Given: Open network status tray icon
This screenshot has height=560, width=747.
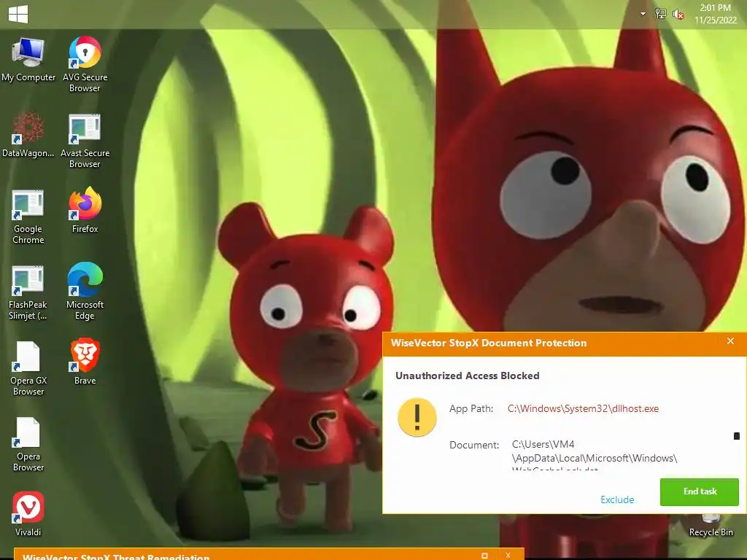Looking at the screenshot, I should coord(660,14).
